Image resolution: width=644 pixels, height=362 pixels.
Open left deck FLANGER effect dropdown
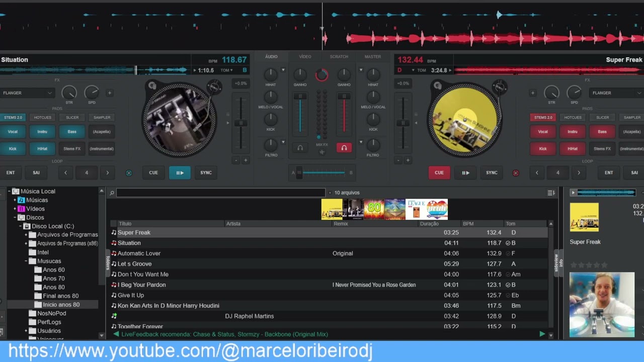27,93
